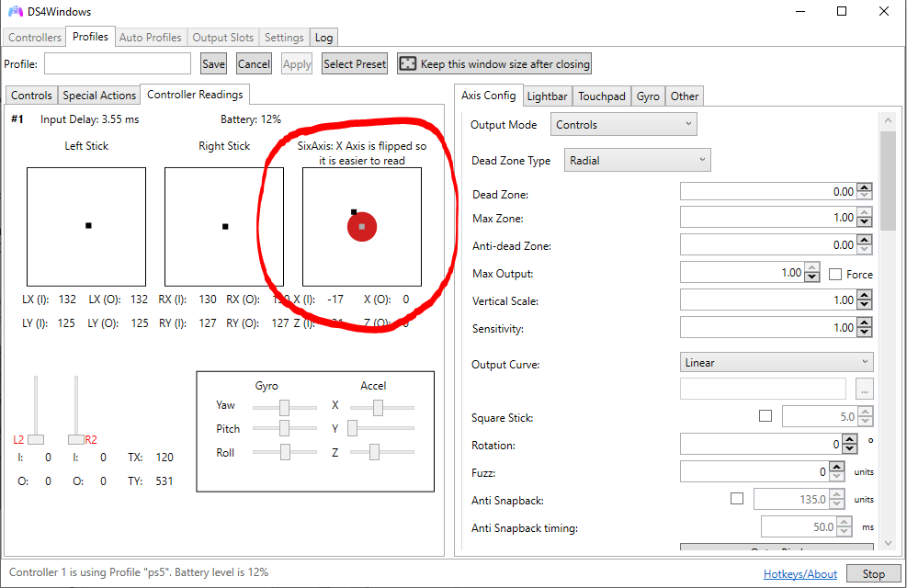Select the Log tab
Viewport: 907px width, 588px height.
[x=323, y=38]
